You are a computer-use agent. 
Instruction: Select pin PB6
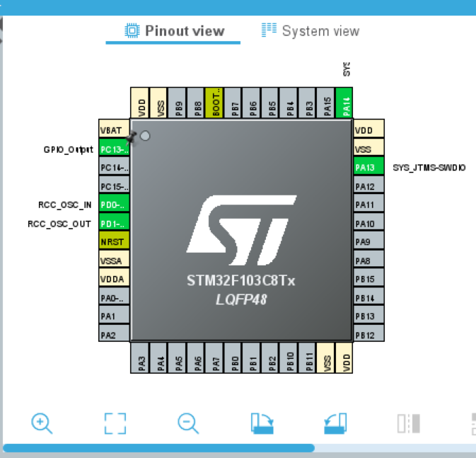(x=252, y=103)
